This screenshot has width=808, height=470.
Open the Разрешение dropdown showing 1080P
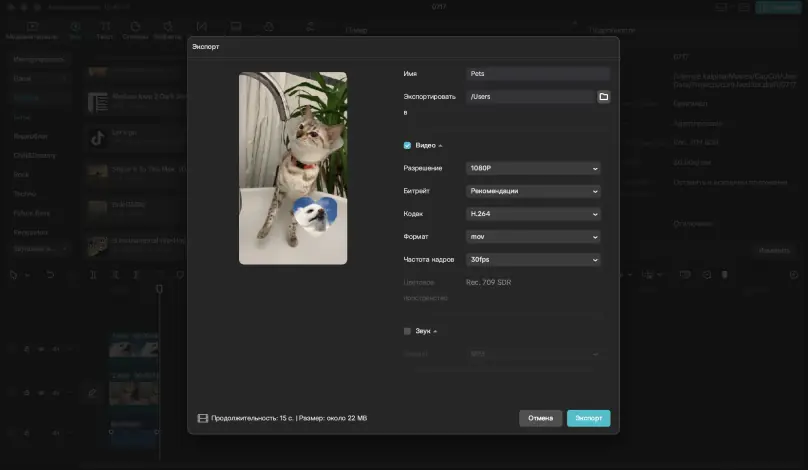click(533, 168)
